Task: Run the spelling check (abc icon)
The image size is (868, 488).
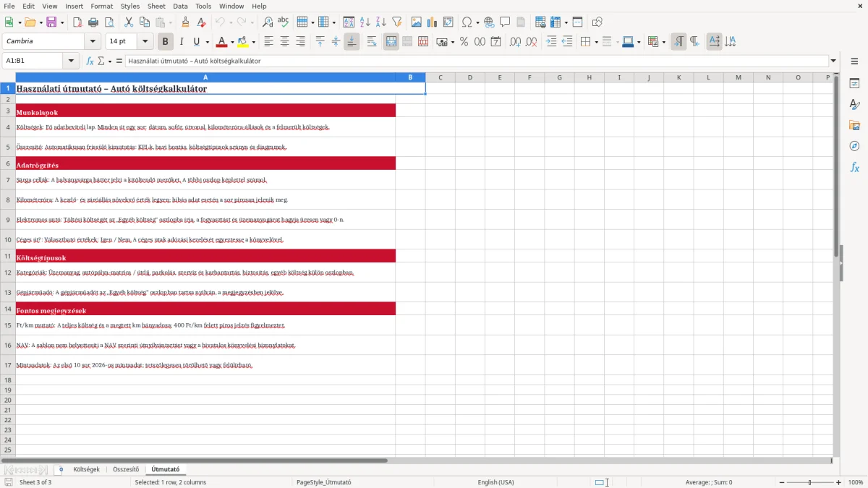Action: [x=284, y=22]
